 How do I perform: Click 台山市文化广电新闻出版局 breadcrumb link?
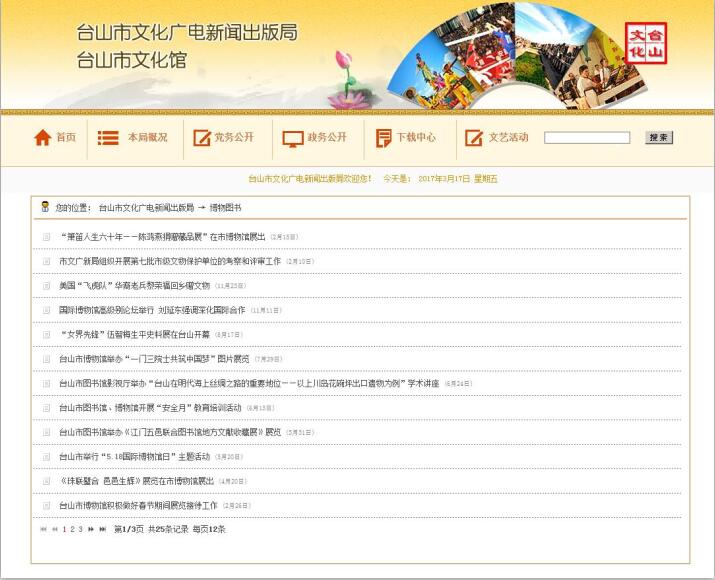(x=146, y=208)
